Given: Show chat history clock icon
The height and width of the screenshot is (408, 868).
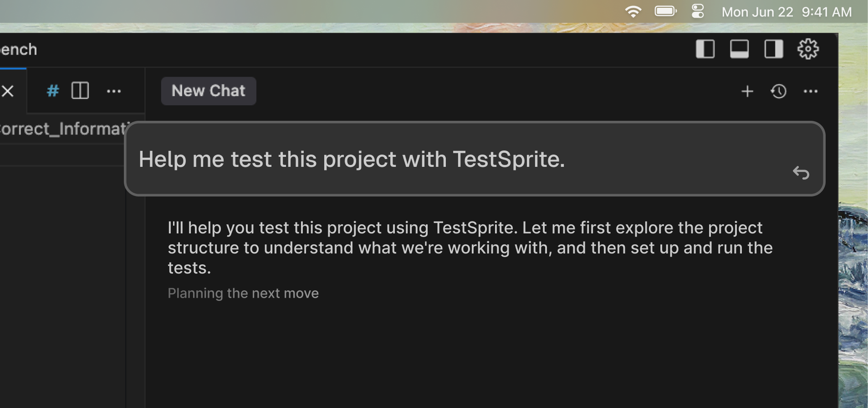Looking at the screenshot, I should pos(779,91).
